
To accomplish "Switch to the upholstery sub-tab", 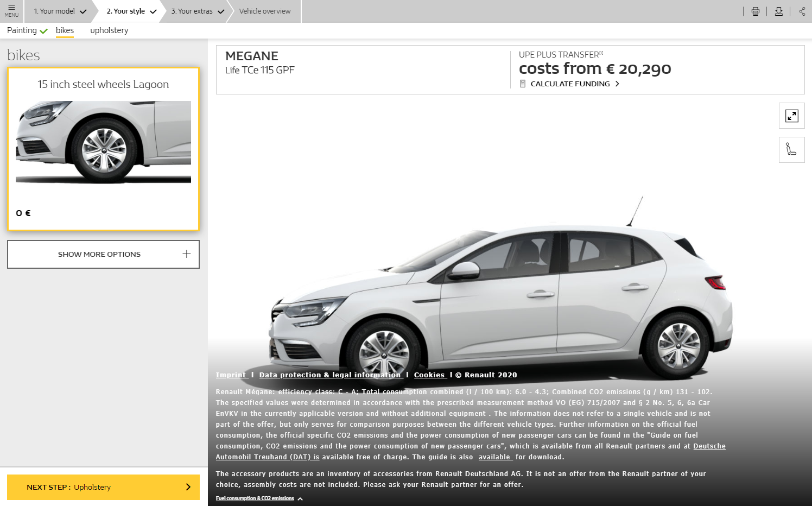I will coord(109,30).
